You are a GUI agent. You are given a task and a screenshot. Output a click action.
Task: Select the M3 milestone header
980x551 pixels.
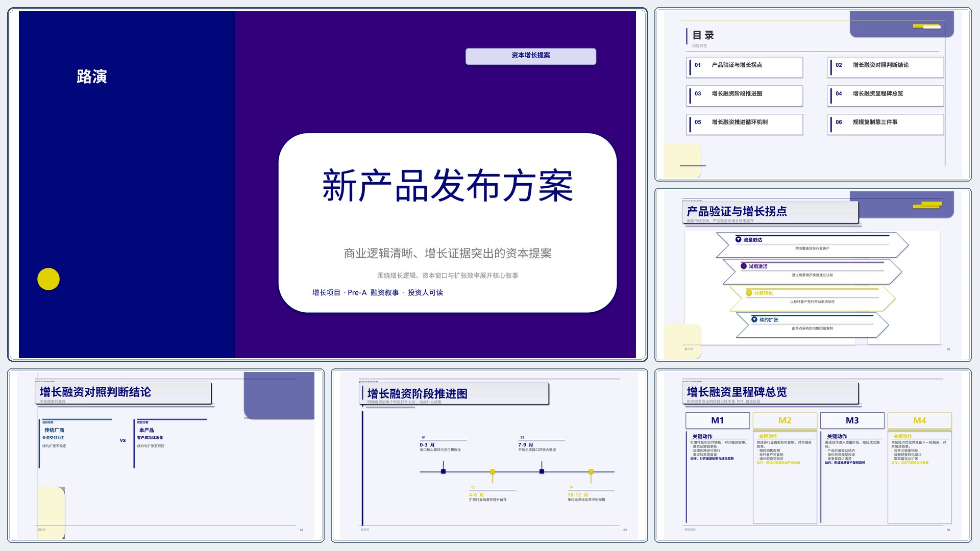tap(852, 420)
